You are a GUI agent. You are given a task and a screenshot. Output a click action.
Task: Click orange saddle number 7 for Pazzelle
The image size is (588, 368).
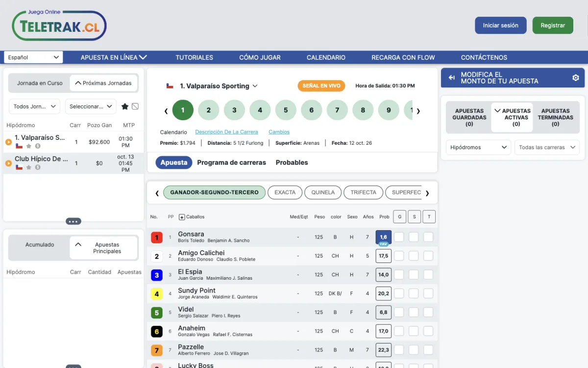click(x=157, y=350)
